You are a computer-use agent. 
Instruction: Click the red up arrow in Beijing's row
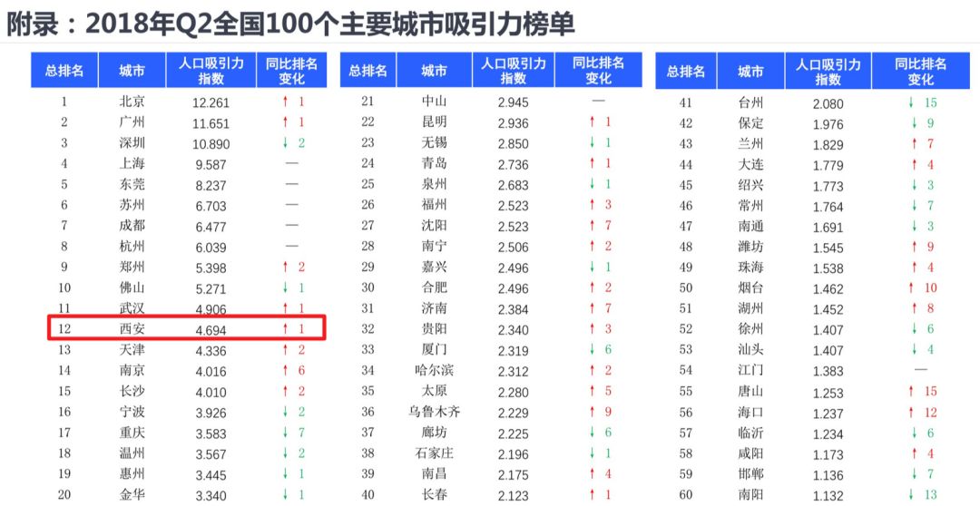pyautogui.click(x=284, y=102)
